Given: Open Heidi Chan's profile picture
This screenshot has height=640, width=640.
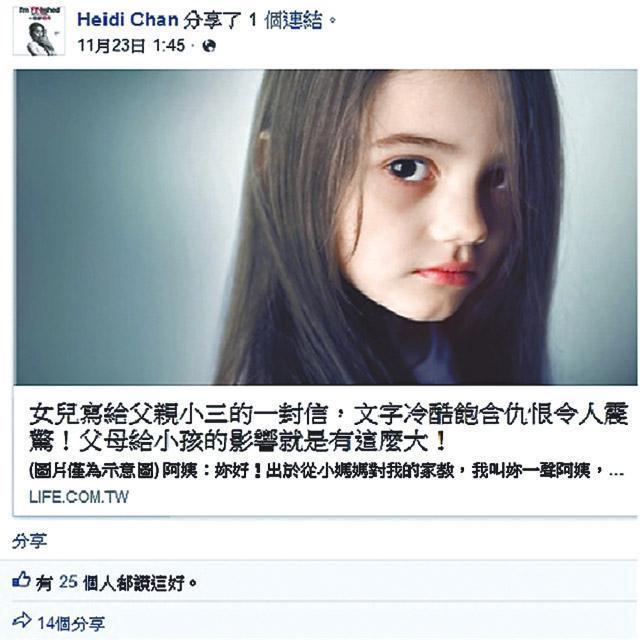Looking at the screenshot, I should point(39,31).
